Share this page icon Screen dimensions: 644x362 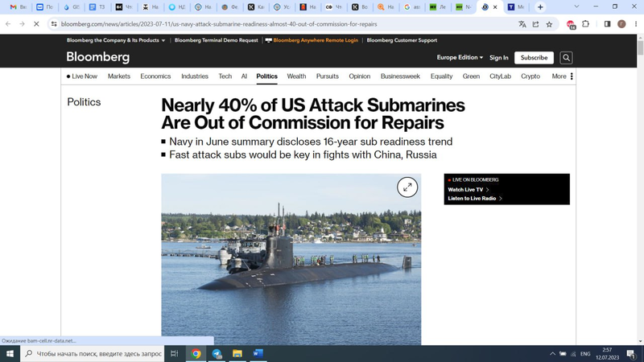pyautogui.click(x=535, y=24)
